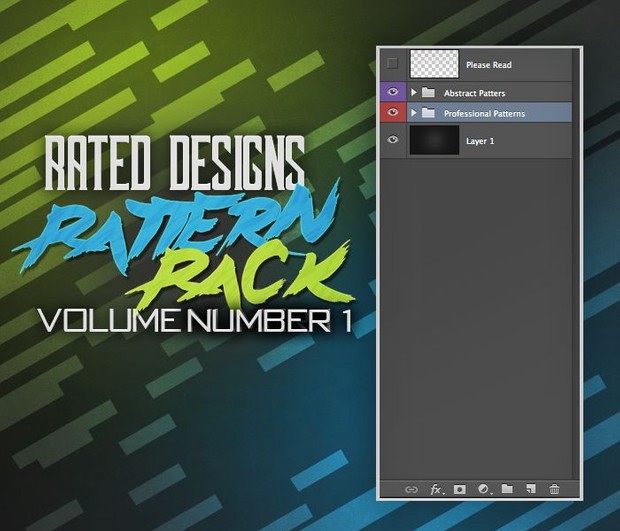Create a new layer icon

click(531, 489)
